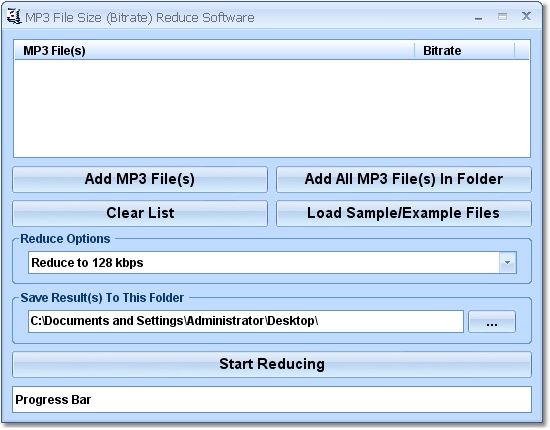Start Reducing the MP3 files

(x=272, y=364)
